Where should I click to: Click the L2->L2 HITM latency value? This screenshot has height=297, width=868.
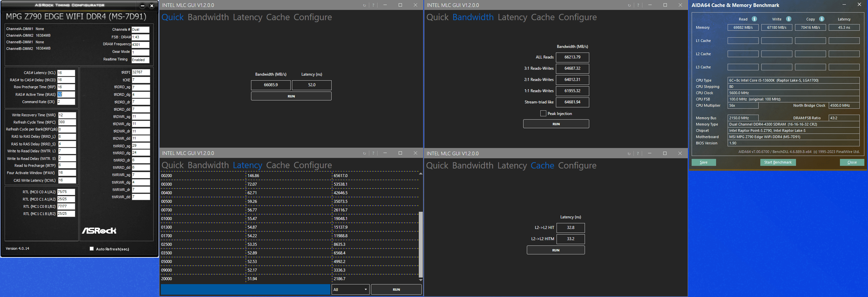570,239
